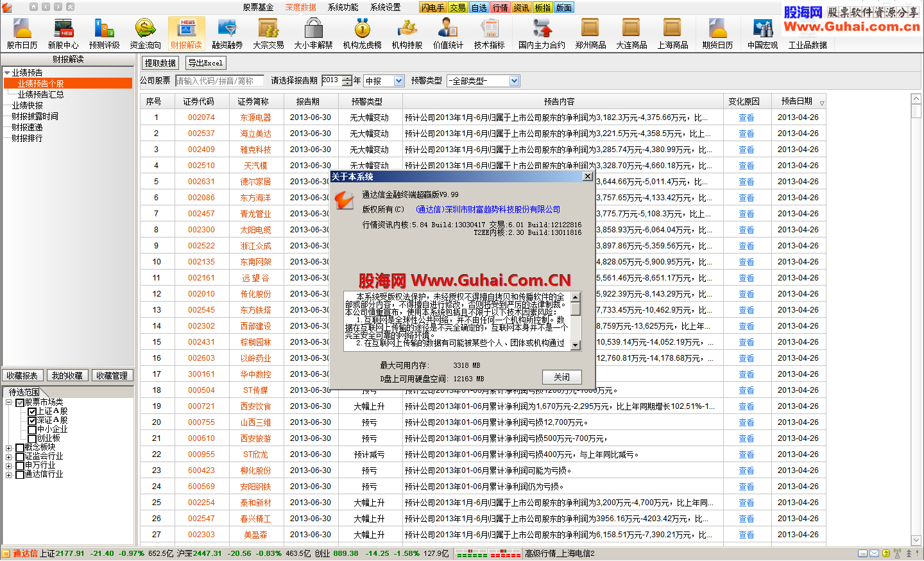Check the 通达信行业 checkbox

coord(20,475)
